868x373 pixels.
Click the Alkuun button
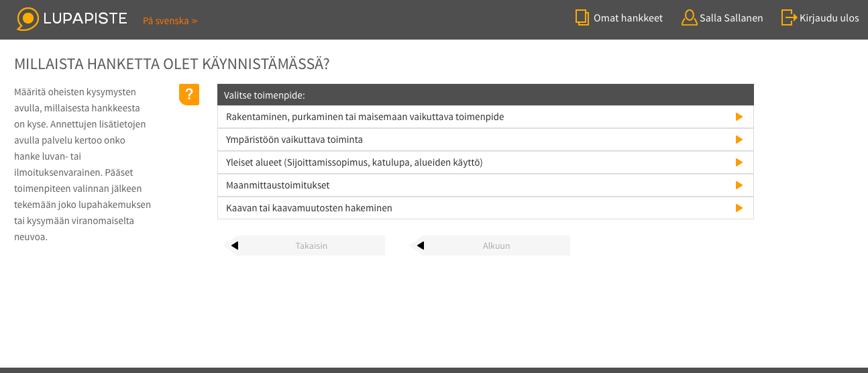(x=490, y=246)
